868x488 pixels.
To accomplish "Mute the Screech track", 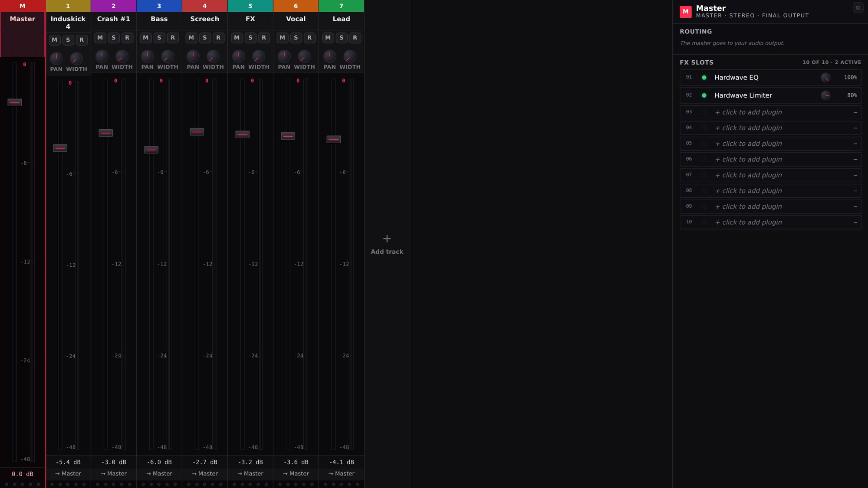I will 191,38.
